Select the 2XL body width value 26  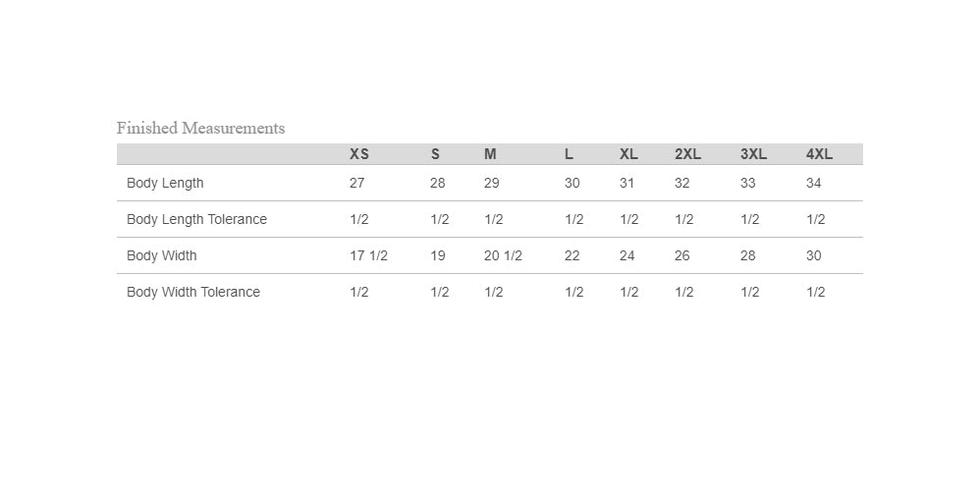click(681, 255)
